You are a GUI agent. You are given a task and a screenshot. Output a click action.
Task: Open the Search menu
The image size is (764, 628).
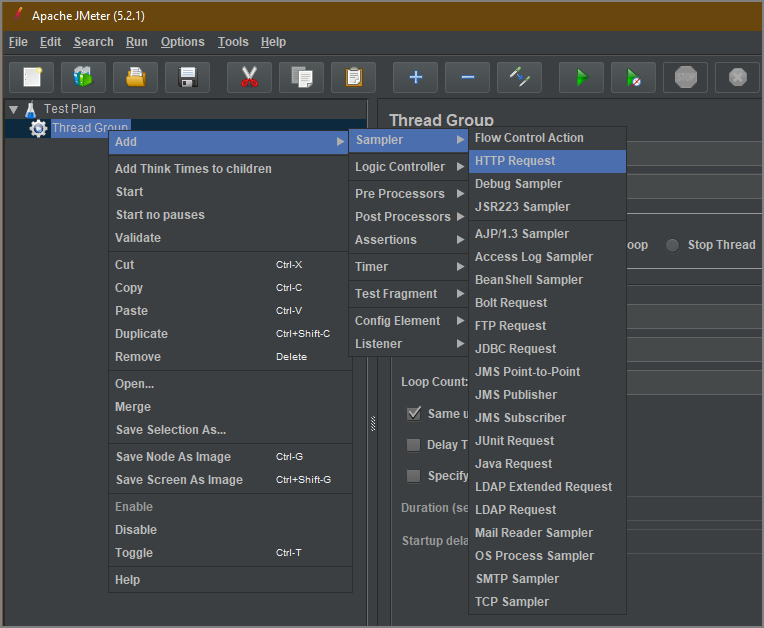point(94,42)
